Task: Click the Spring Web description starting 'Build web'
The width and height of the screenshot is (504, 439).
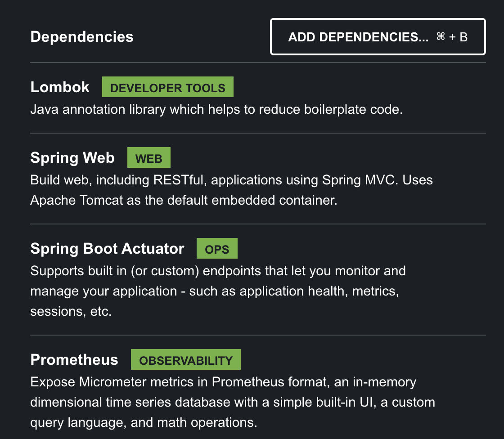Action: pos(231,180)
